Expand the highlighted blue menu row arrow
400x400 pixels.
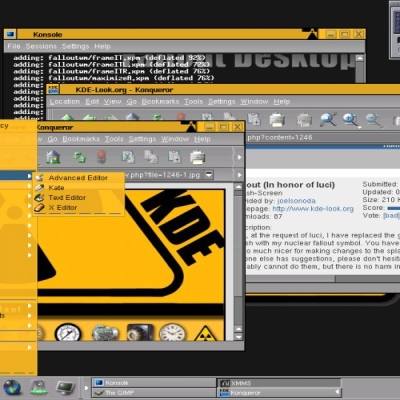pyautogui.click(x=30, y=175)
